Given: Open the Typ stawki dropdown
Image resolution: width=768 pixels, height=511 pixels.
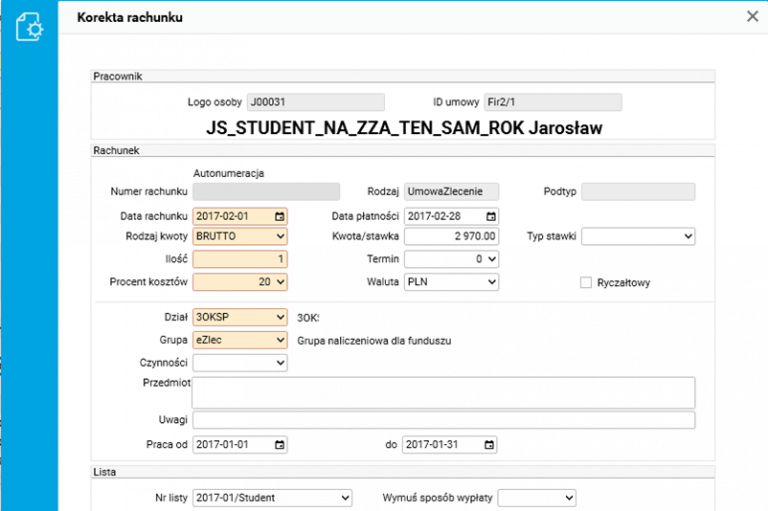Looking at the screenshot, I should coord(638,237).
